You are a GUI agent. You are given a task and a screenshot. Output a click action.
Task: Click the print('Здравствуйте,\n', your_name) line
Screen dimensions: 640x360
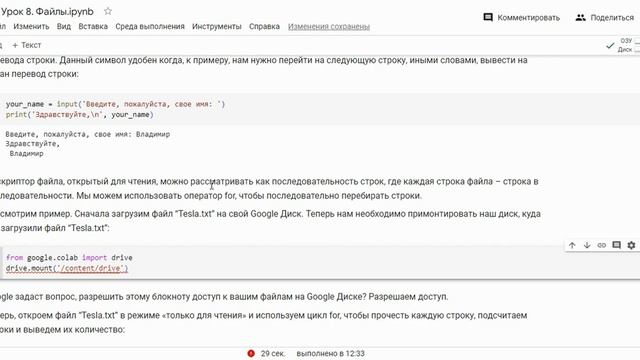[x=80, y=115]
